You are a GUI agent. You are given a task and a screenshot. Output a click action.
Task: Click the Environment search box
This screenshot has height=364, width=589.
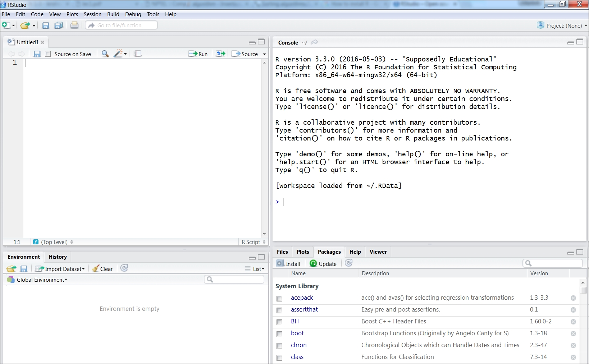point(234,279)
